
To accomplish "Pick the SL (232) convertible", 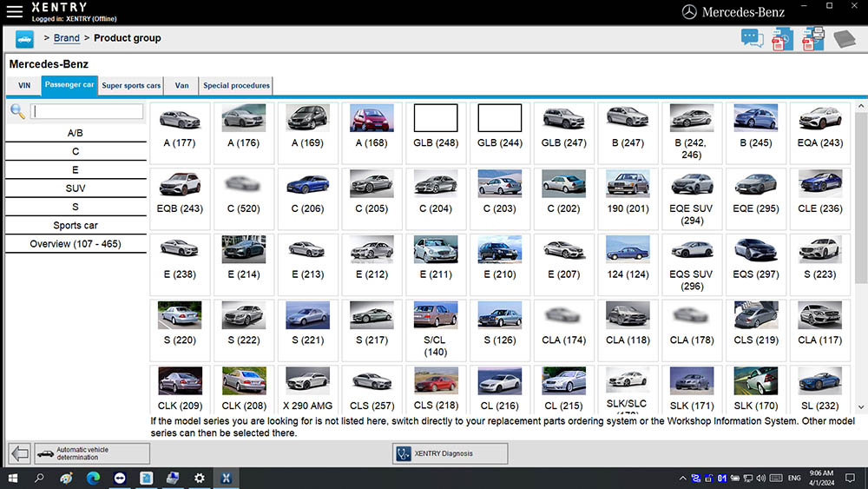I will tap(820, 389).
